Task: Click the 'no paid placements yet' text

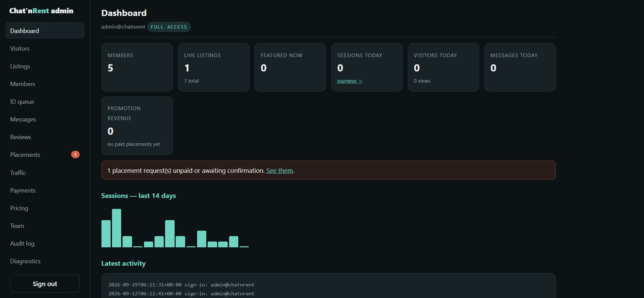Action: click(134, 144)
